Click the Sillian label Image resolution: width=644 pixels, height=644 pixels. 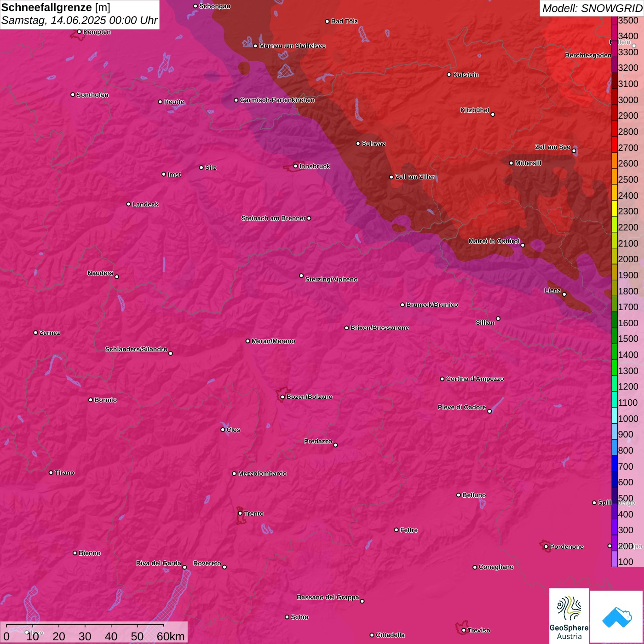[x=485, y=322]
